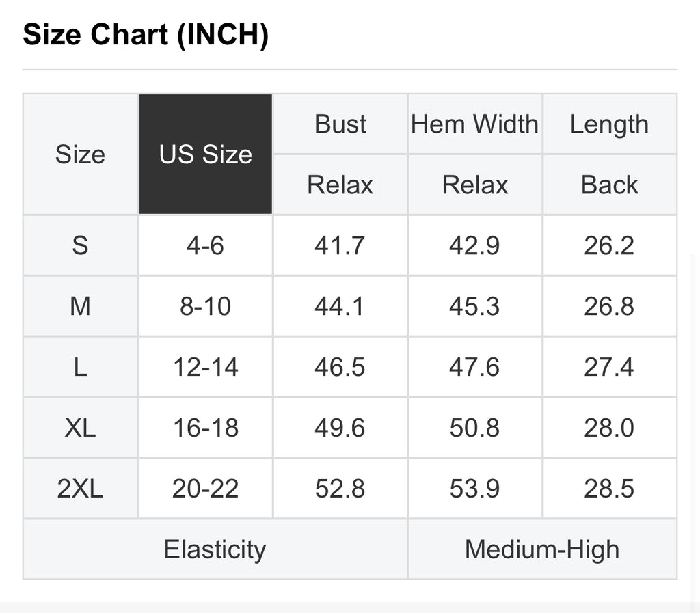Click the Length column header
The width and height of the screenshot is (700, 613).
610,124
